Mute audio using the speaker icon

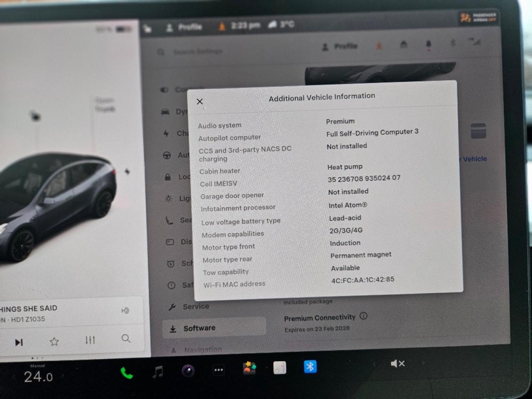click(x=398, y=363)
